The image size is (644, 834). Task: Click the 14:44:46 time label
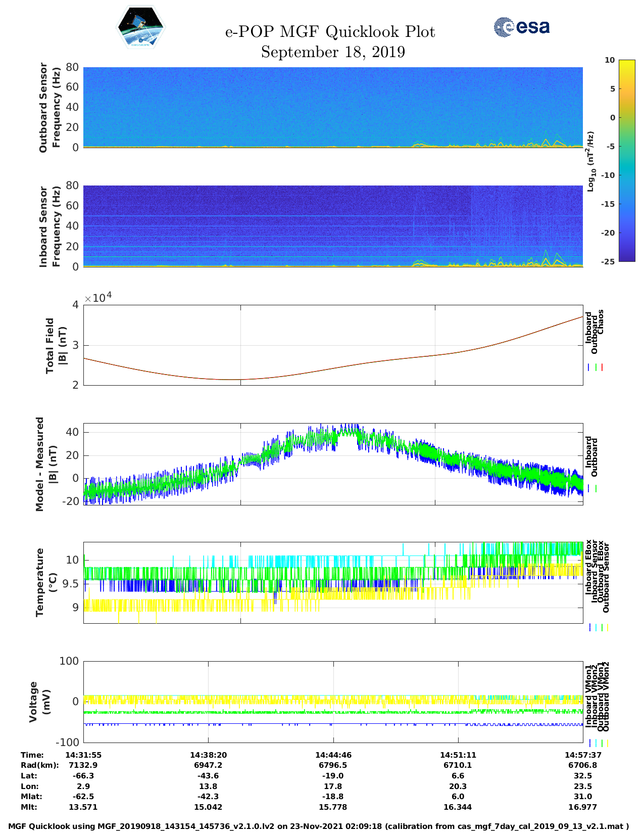(x=333, y=755)
